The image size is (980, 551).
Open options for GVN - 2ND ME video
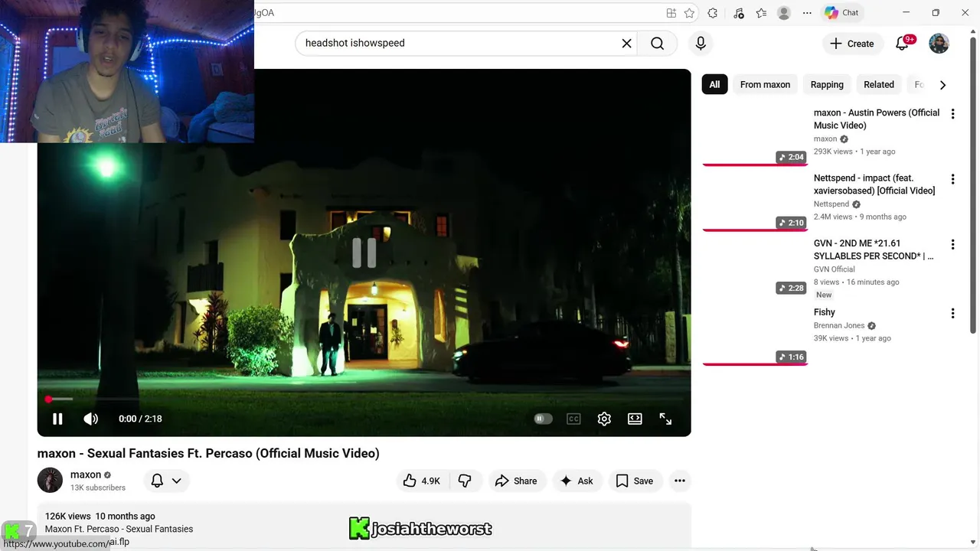(x=952, y=245)
